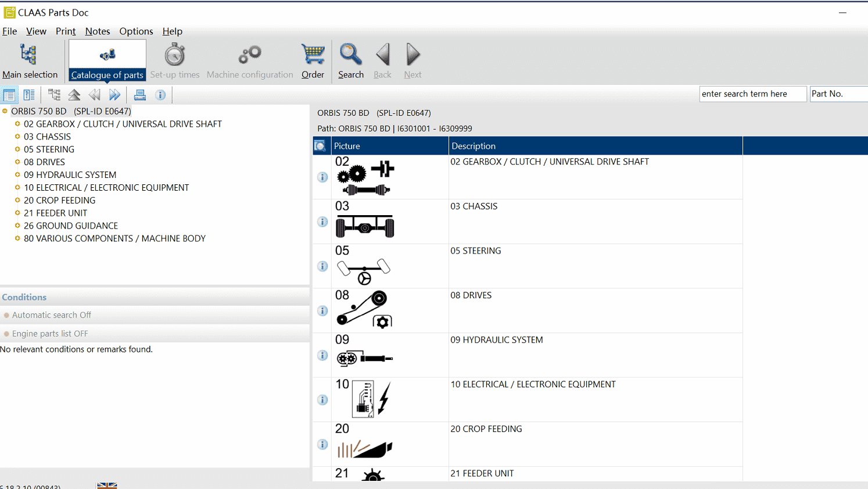Select 26 GROUND GUIDANCE in the tree
This screenshot has height=489, width=868.
click(x=71, y=226)
